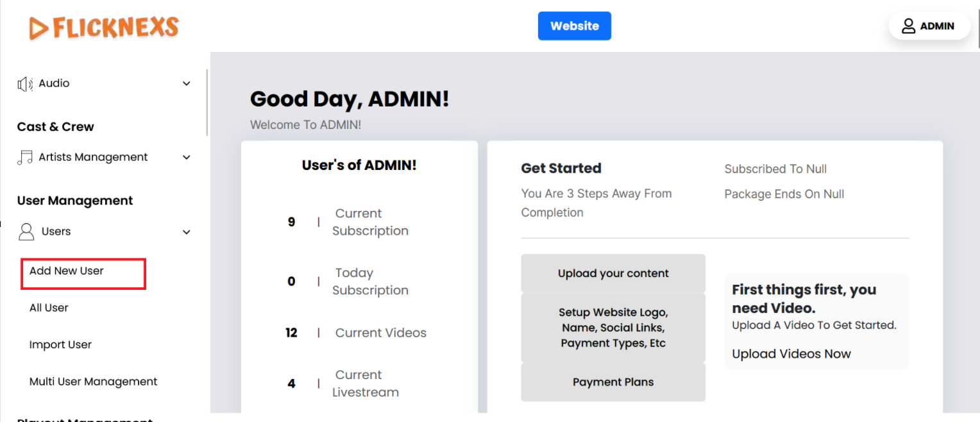
Task: Click the Audio speaker icon
Action: point(25,84)
